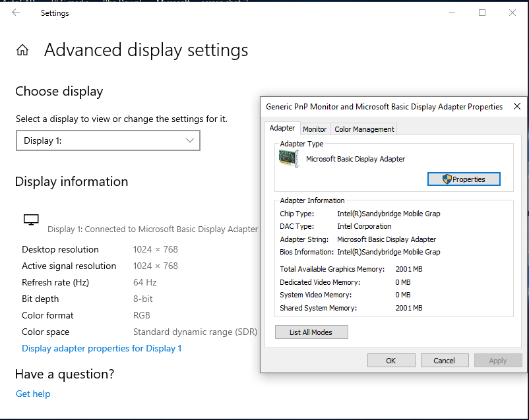
Task: Minimize the Settings window
Action: (x=452, y=13)
